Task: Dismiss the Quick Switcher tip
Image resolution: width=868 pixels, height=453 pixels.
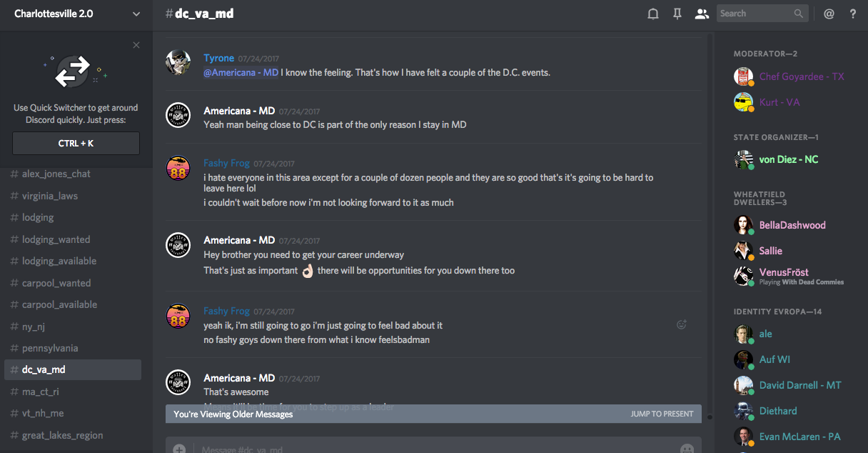Action: point(136,45)
